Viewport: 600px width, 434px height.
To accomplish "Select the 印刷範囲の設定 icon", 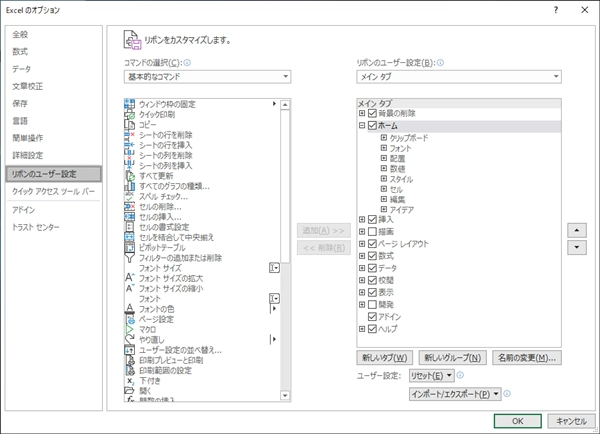I will click(130, 370).
